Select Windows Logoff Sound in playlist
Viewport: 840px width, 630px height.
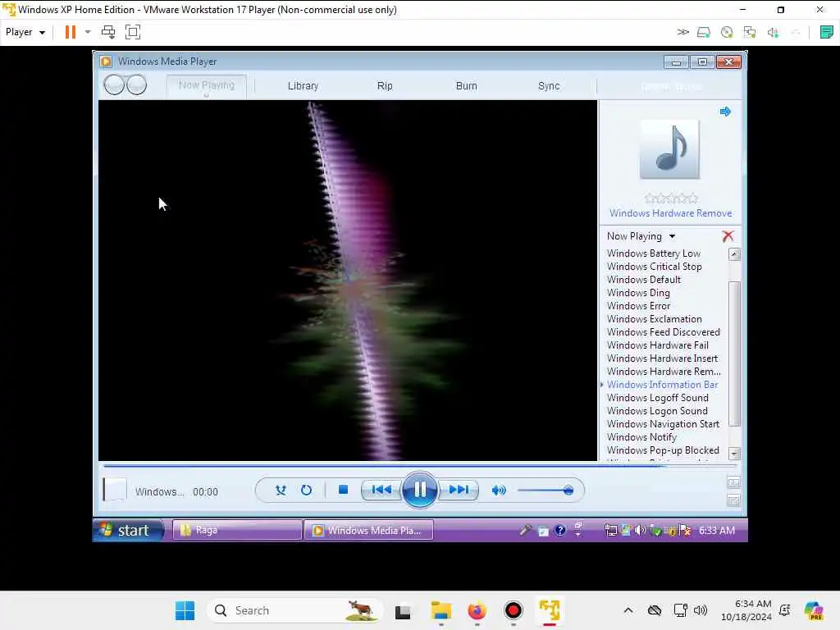[x=657, y=398]
